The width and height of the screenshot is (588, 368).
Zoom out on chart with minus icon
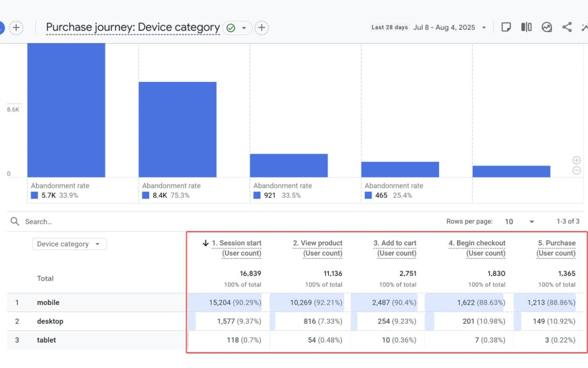[577, 171]
